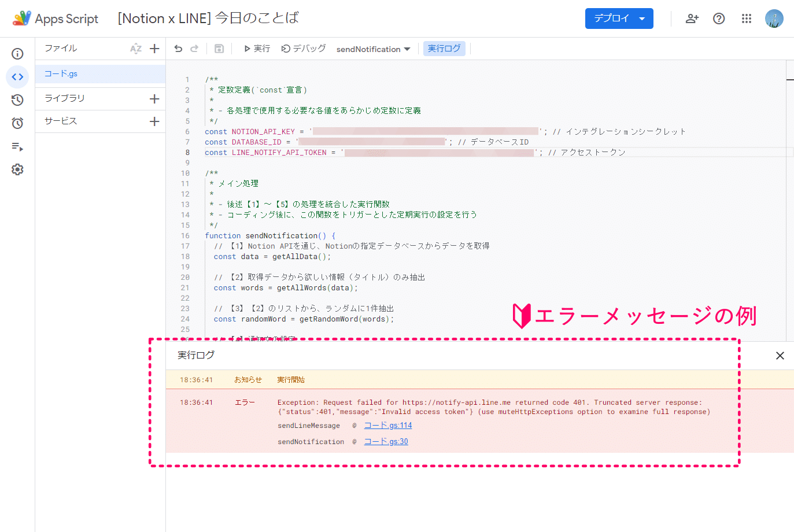The height and width of the screenshot is (532, 794).
Task: Click const words = getAllWords(data) line
Action: (x=286, y=288)
